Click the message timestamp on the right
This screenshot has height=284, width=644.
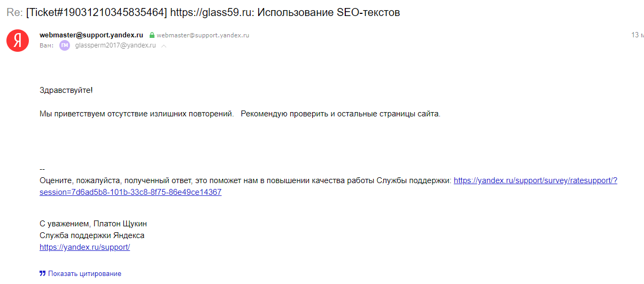click(637, 35)
